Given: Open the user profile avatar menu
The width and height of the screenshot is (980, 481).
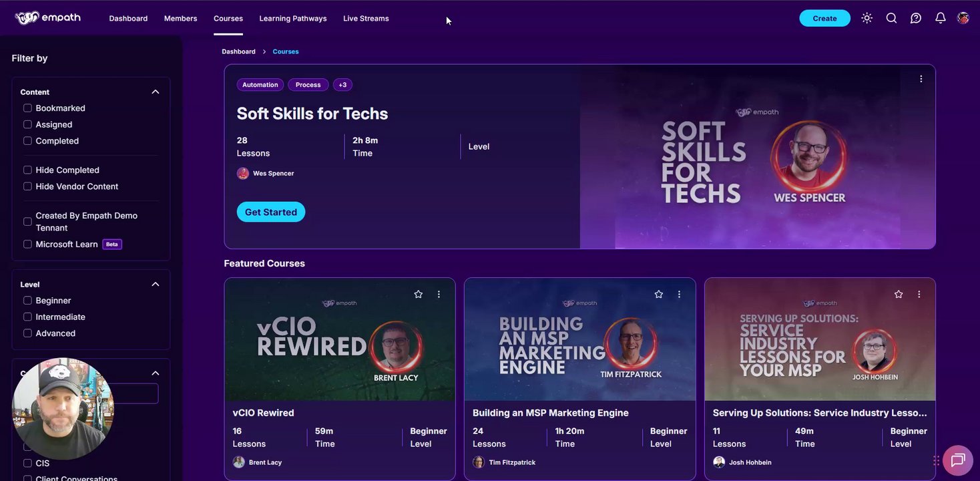Looking at the screenshot, I should [x=963, y=18].
